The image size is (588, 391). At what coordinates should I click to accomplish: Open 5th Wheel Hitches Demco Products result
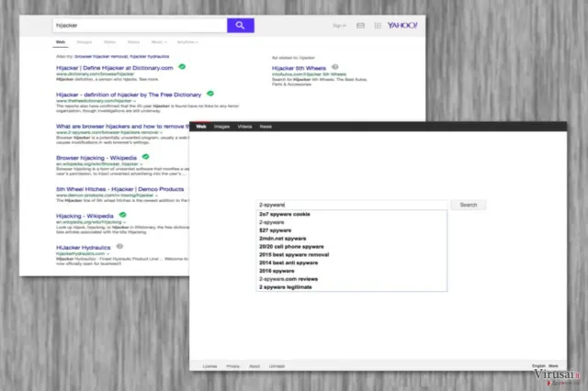click(x=120, y=189)
